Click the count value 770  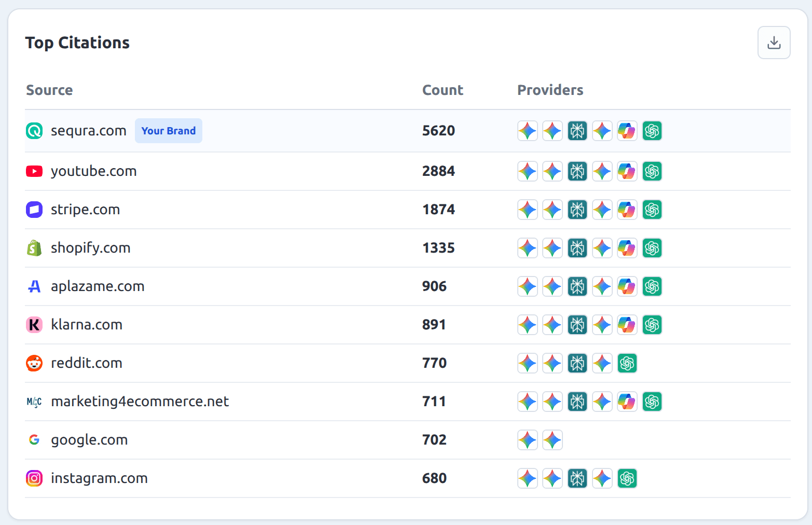(434, 363)
